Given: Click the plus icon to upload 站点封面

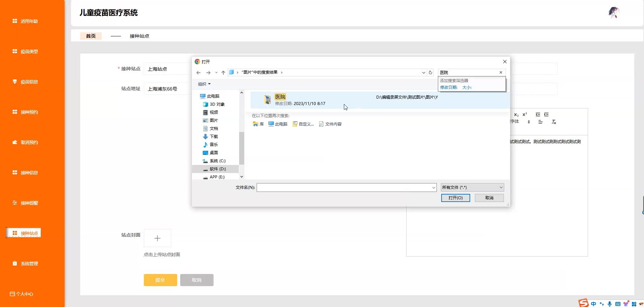Looking at the screenshot, I should (157, 238).
